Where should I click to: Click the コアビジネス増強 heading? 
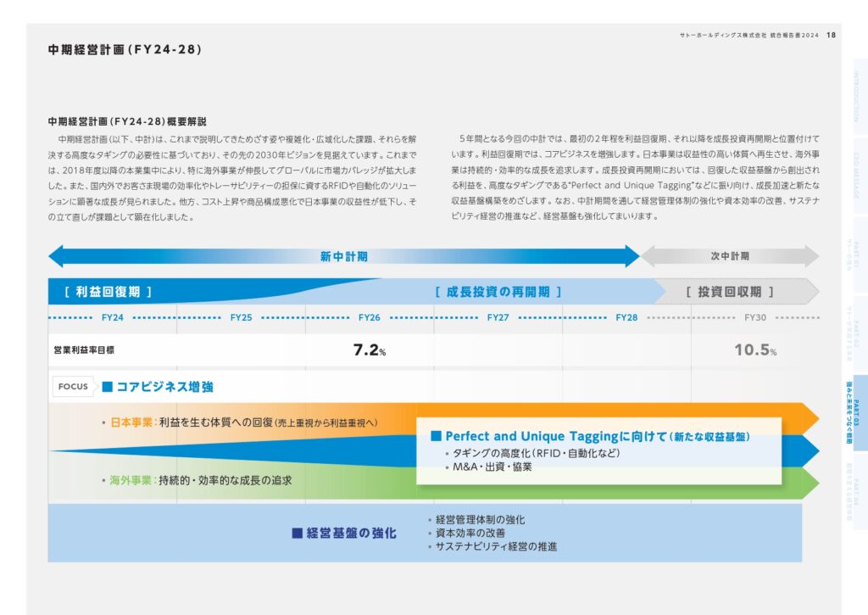(159, 387)
